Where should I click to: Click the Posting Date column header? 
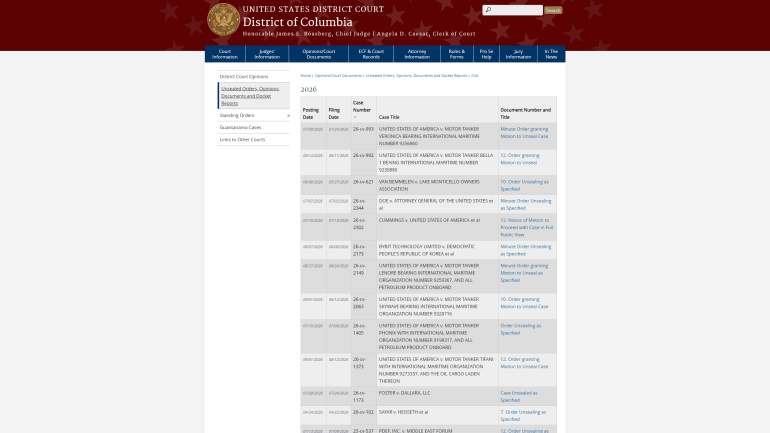[x=310, y=113]
